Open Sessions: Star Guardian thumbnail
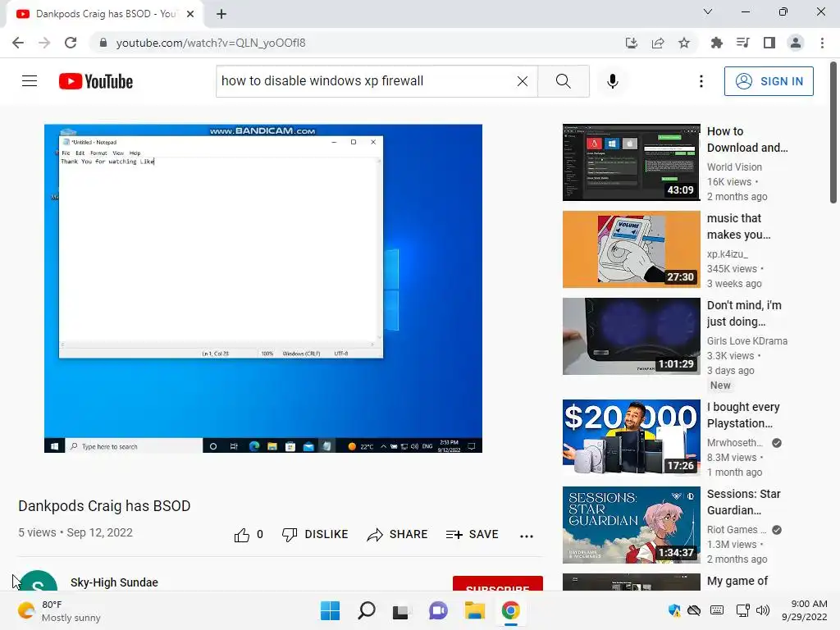 (x=631, y=524)
